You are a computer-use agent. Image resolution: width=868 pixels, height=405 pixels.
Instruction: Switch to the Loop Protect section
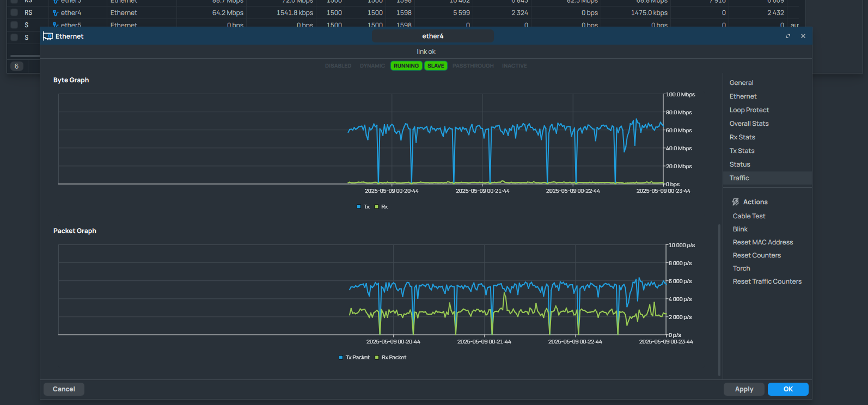(x=749, y=110)
